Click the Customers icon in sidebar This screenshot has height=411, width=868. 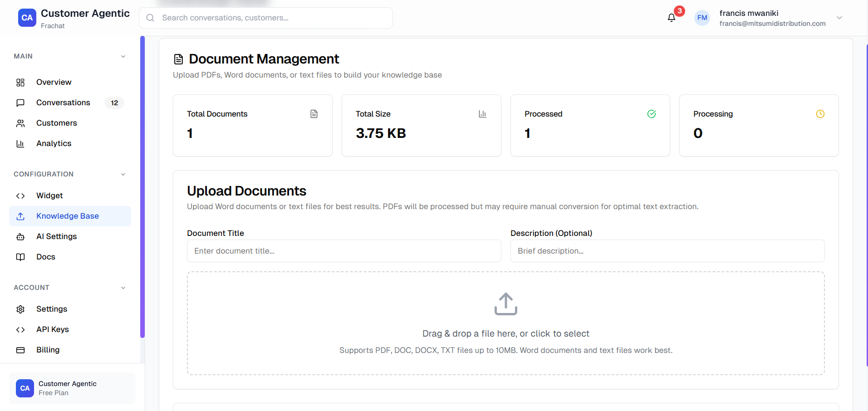(x=20, y=123)
